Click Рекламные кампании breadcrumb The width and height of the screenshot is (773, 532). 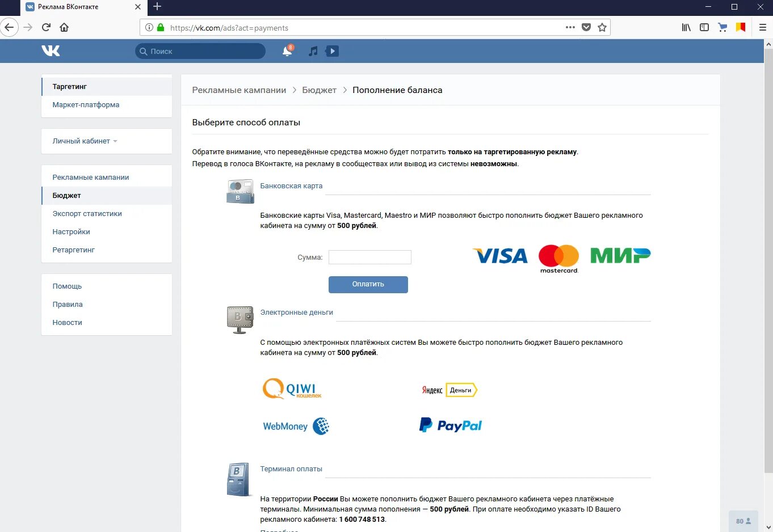[x=239, y=90]
